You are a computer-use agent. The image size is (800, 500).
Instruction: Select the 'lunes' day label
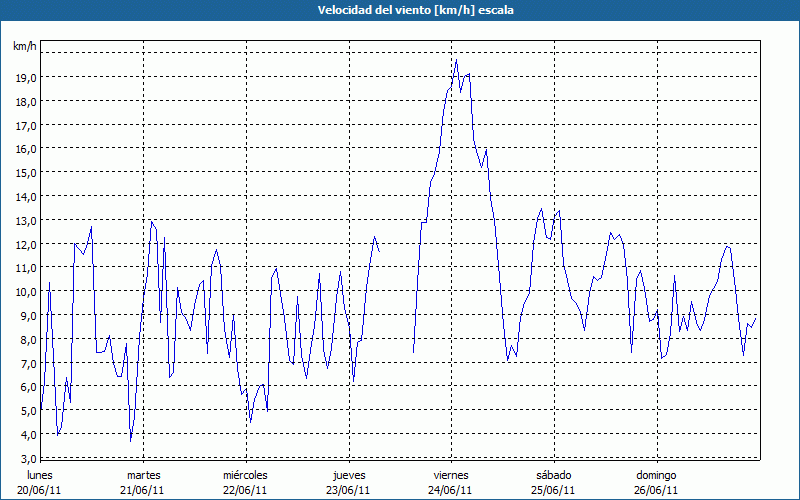(41, 475)
